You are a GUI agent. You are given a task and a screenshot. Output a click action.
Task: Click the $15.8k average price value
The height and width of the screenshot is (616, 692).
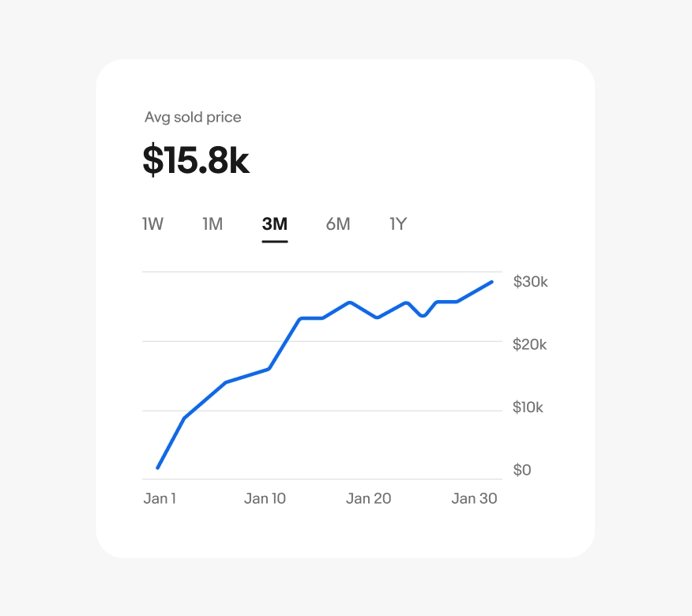click(x=196, y=160)
